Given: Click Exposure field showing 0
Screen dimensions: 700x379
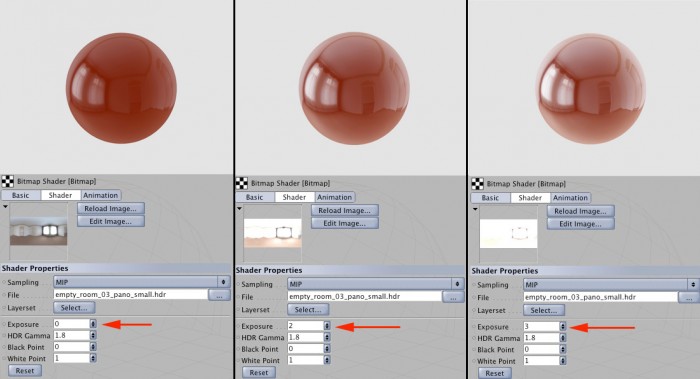Looking at the screenshot, I should click(x=71, y=324).
